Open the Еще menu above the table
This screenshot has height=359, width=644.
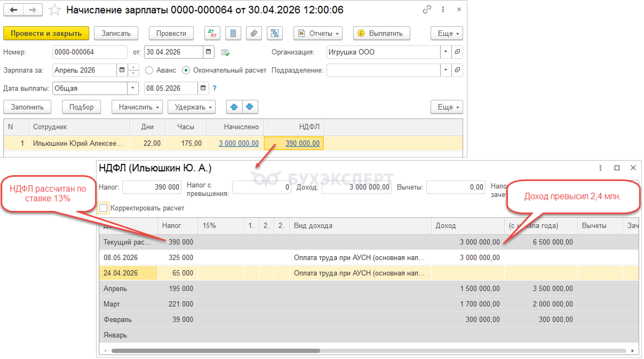tap(447, 107)
